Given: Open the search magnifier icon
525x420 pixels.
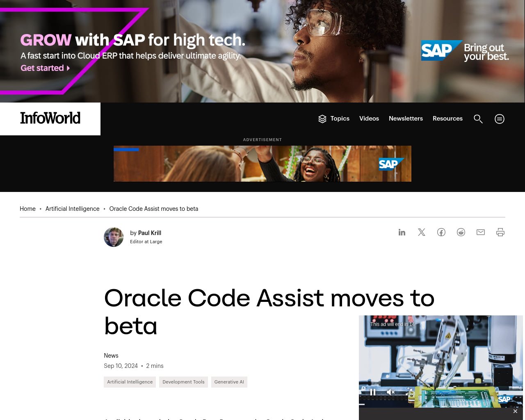Looking at the screenshot, I should coord(478,119).
